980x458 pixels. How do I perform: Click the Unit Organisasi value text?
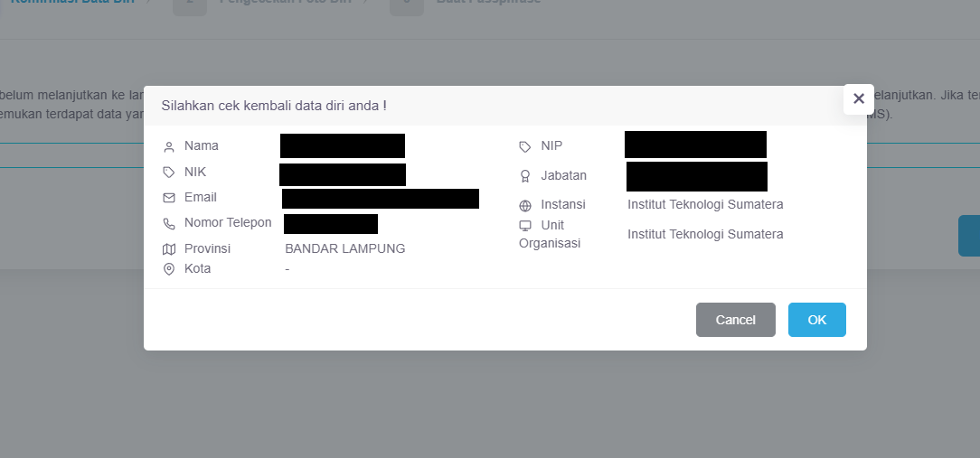(705, 234)
